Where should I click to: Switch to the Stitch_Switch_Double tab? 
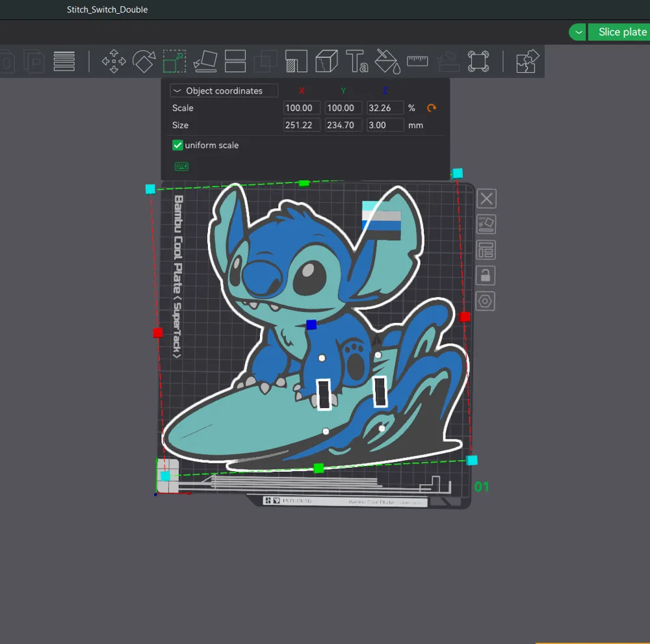coord(107,10)
